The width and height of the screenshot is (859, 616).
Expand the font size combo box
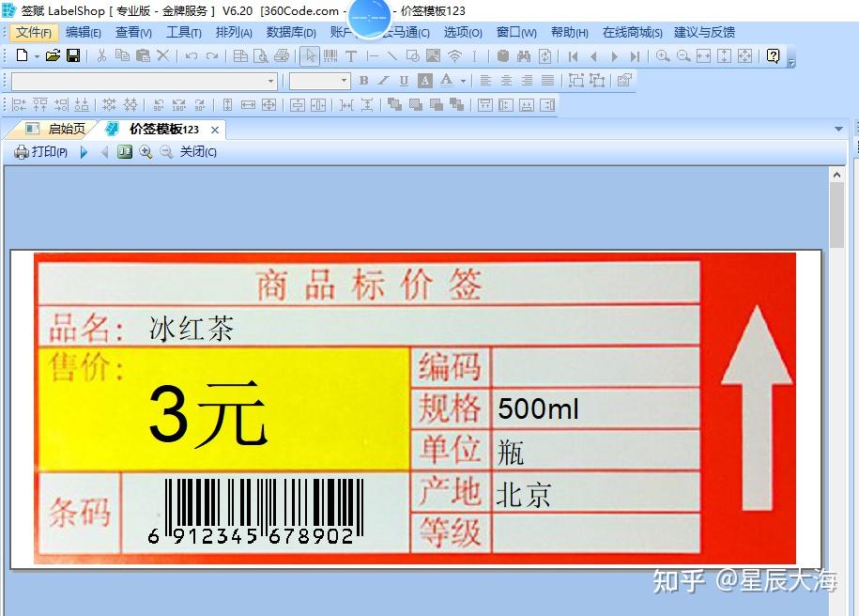(x=344, y=81)
